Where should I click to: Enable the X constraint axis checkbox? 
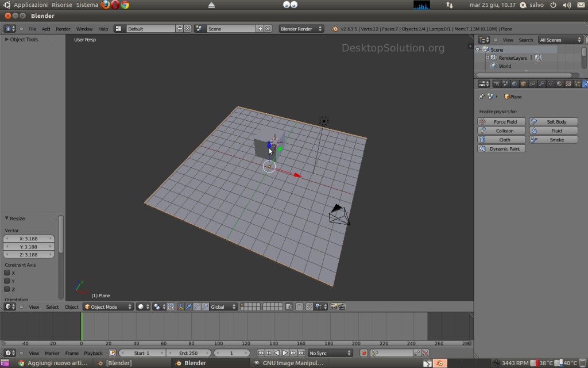pos(7,273)
